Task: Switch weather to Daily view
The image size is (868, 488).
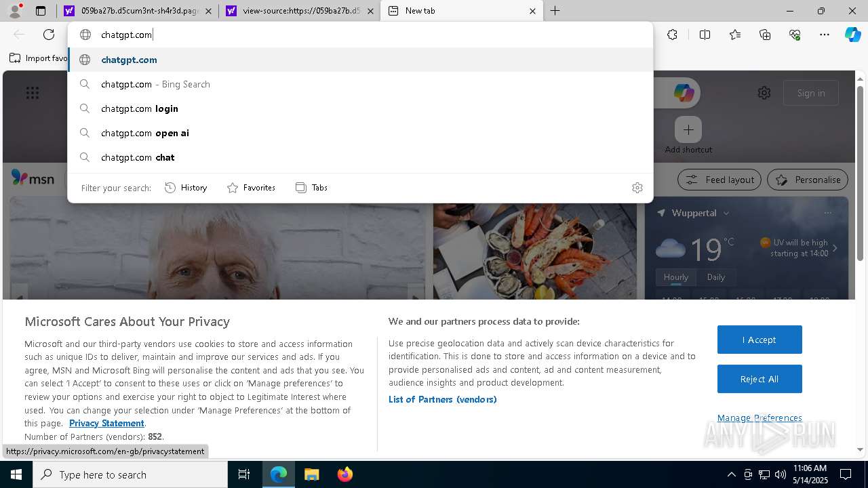Action: coord(716,277)
